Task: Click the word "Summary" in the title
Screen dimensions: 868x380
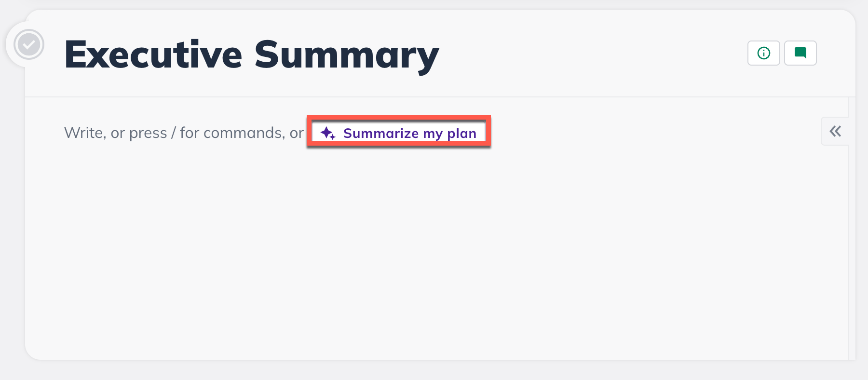Action: tap(346, 55)
